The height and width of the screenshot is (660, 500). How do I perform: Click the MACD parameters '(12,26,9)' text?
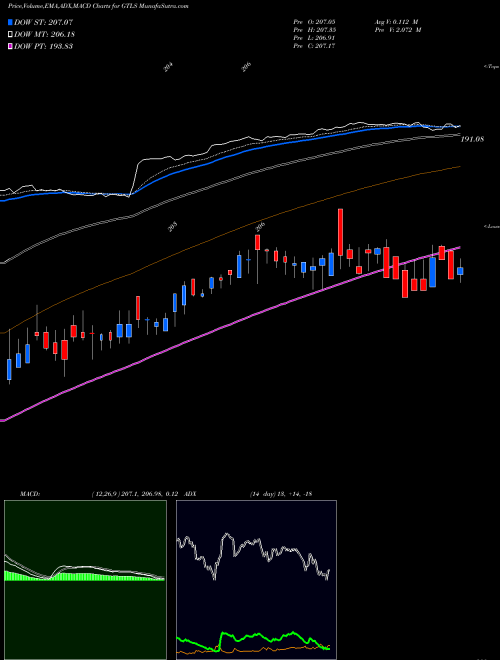(x=104, y=494)
